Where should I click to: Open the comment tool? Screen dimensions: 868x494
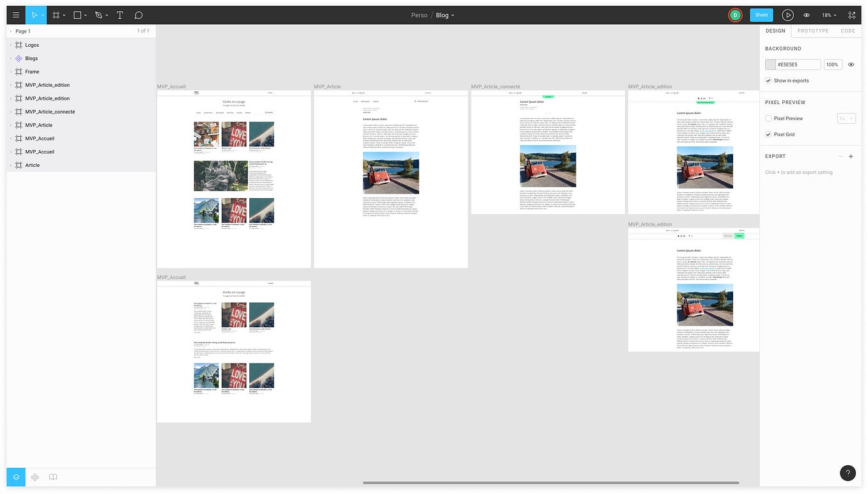coord(138,15)
